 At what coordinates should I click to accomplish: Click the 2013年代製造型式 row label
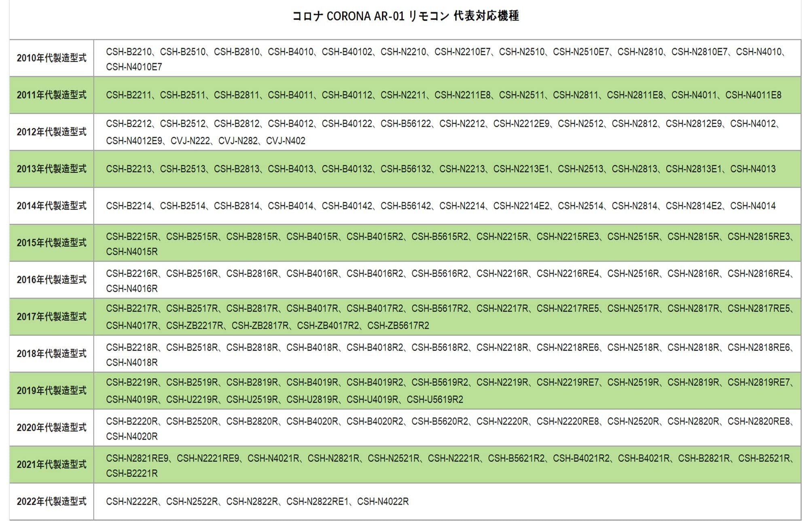(x=51, y=169)
